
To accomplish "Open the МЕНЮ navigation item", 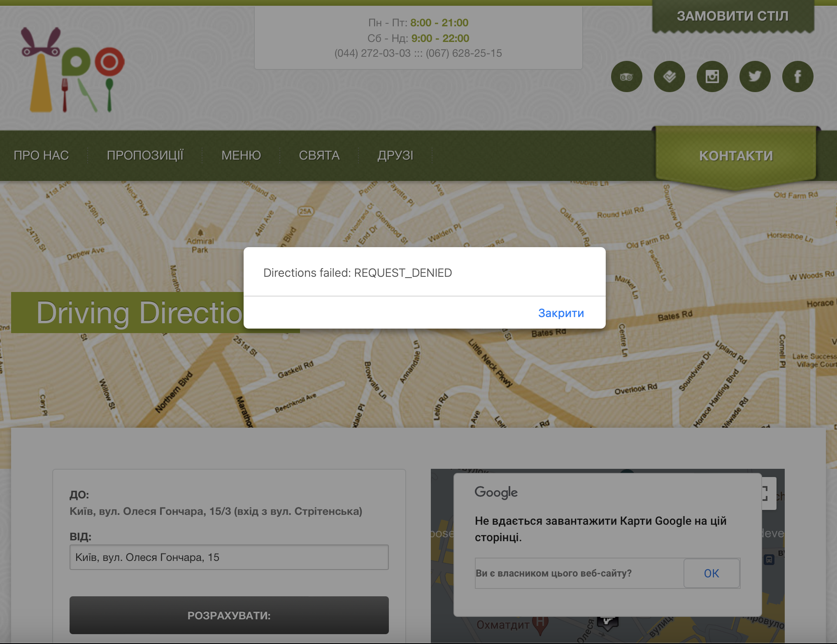I will pos(241,155).
